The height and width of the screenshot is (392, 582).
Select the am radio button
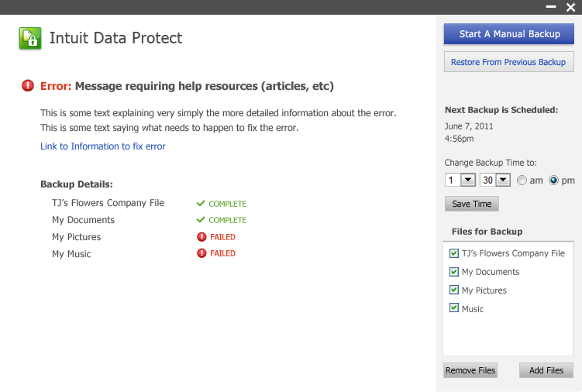pos(522,181)
